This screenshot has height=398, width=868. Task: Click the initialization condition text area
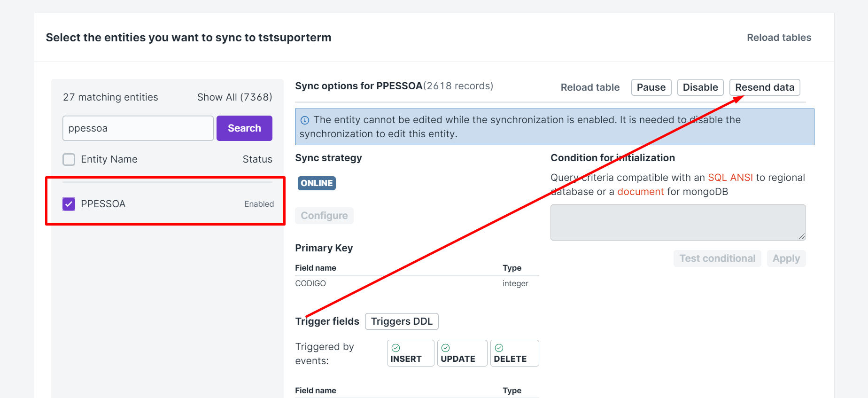point(677,222)
